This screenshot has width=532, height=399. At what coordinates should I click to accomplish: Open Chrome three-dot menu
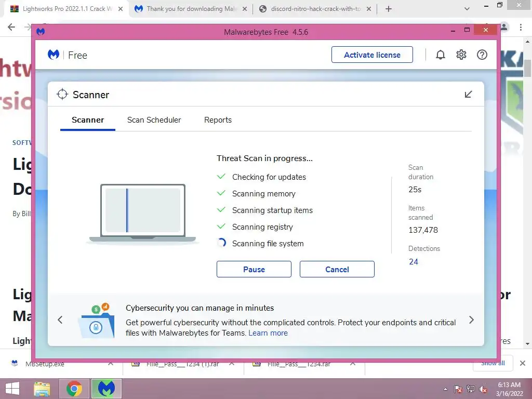point(521,27)
